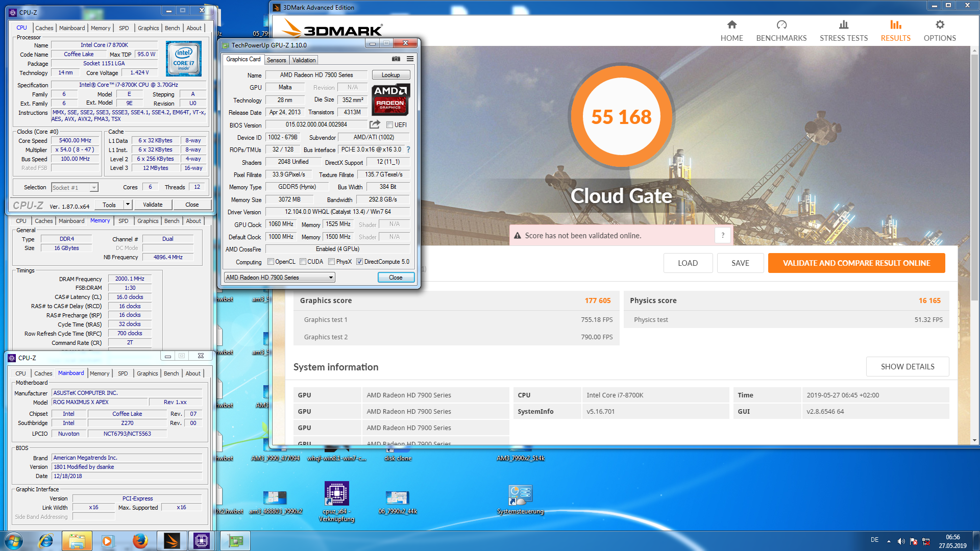The width and height of the screenshot is (980, 551).
Task: Click the 55 168 score circle
Action: [621, 117]
